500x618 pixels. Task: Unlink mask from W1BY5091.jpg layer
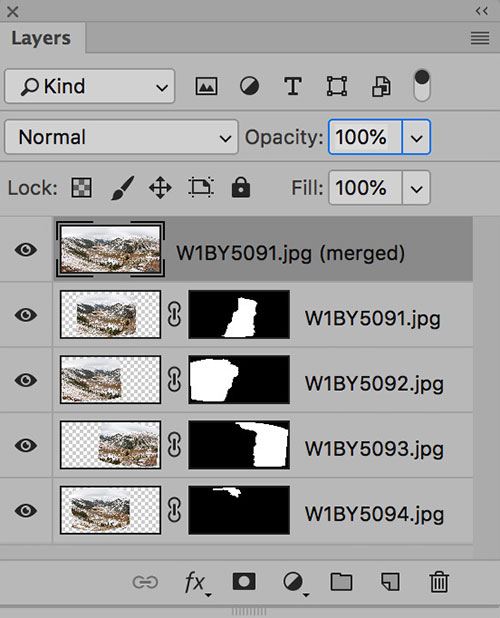[x=174, y=315]
